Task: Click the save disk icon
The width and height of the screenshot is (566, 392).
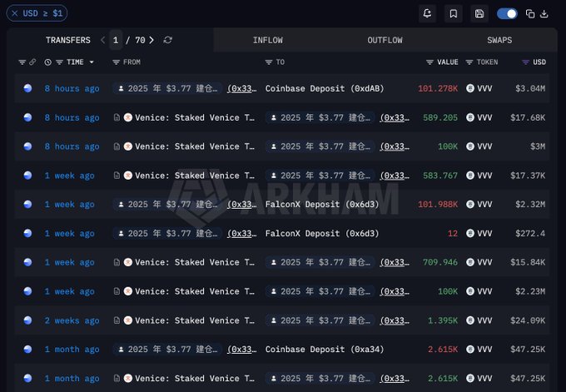Action: pyautogui.click(x=479, y=13)
